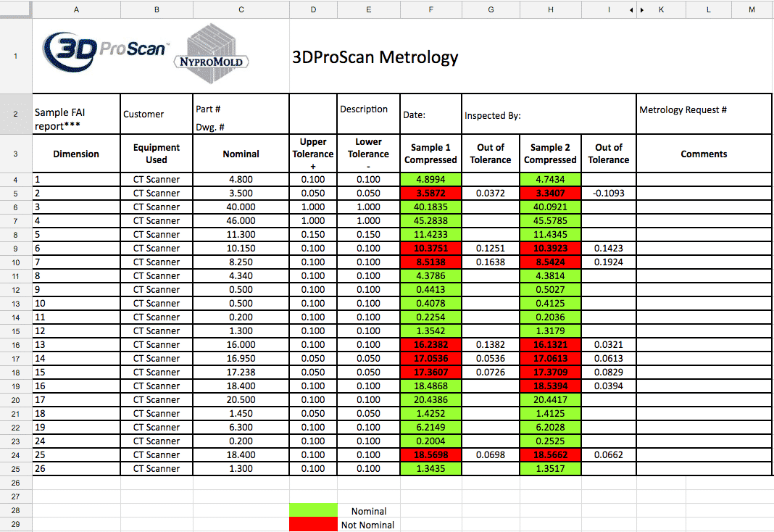This screenshot has width=774, height=532.
Task: Select out of tolerance value 0.0321
Action: 609,345
